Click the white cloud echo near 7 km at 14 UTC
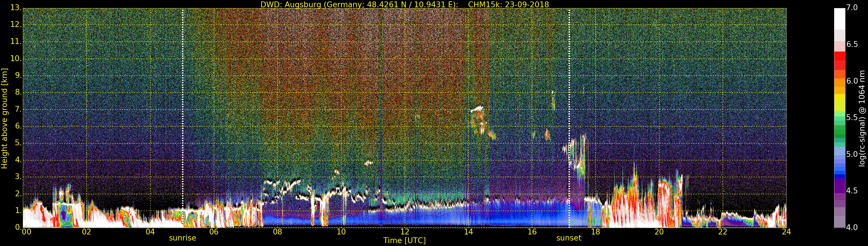This screenshot has width=868, height=246. [x=477, y=109]
